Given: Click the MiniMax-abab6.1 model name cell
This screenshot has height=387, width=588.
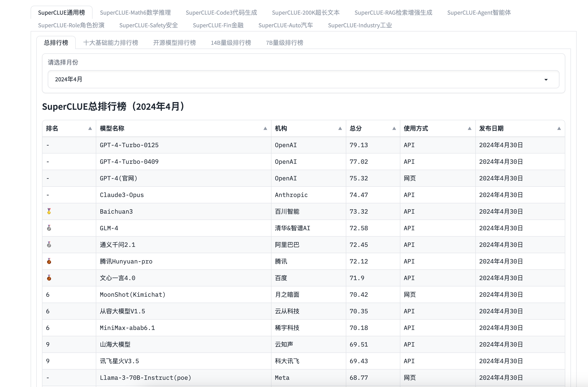Looking at the screenshot, I should pyautogui.click(x=184, y=328).
